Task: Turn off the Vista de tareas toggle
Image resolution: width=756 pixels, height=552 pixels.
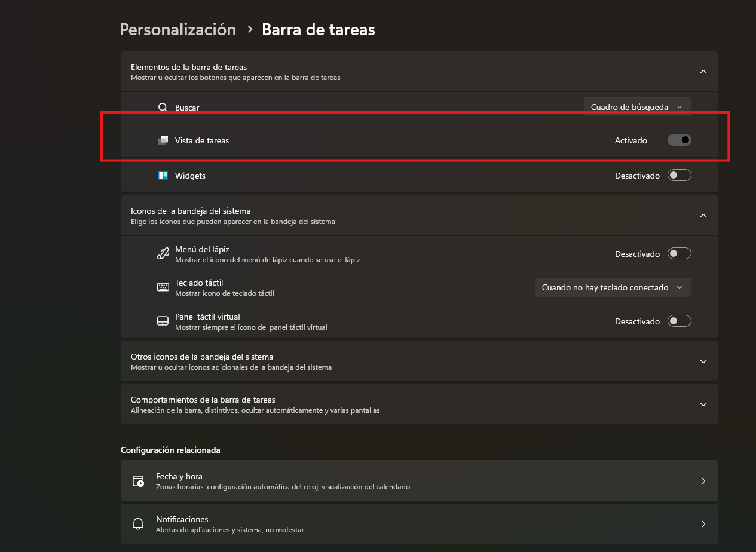Action: click(x=679, y=140)
